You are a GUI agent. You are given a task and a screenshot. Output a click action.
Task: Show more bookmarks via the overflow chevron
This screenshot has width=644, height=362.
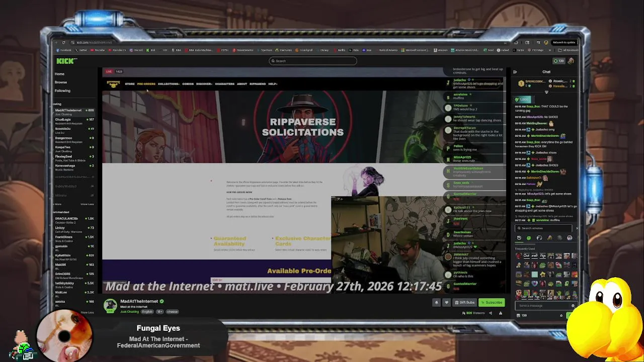coord(550,50)
